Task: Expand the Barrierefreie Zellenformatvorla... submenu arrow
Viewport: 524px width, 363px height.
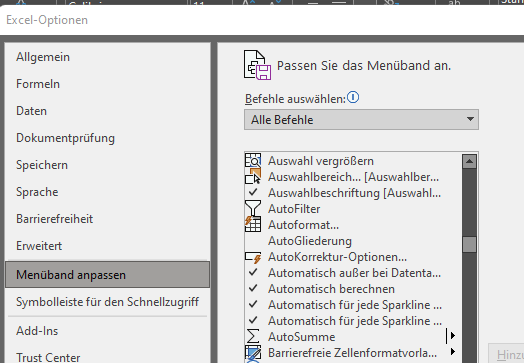Action: (452, 352)
